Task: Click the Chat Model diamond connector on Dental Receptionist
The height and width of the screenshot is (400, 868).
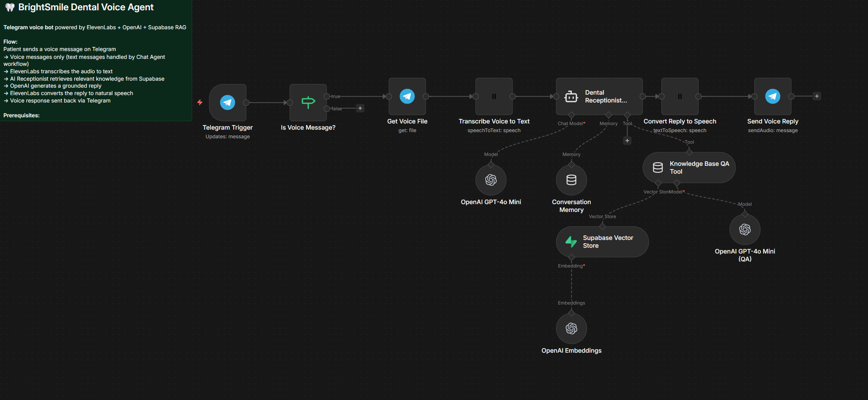Action: click(x=571, y=115)
